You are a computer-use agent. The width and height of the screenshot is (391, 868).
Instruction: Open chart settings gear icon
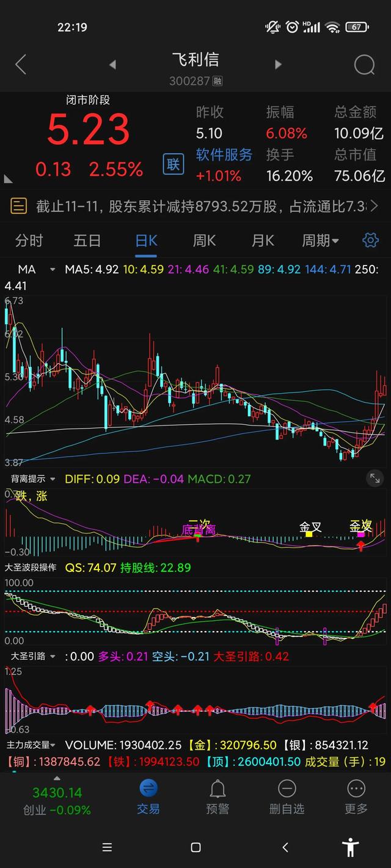coord(370,240)
